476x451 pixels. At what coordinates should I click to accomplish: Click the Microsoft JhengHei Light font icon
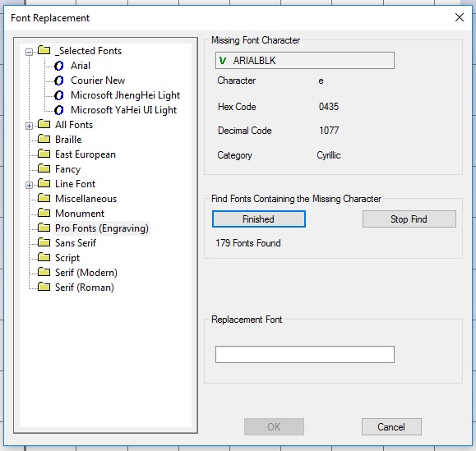[59, 95]
